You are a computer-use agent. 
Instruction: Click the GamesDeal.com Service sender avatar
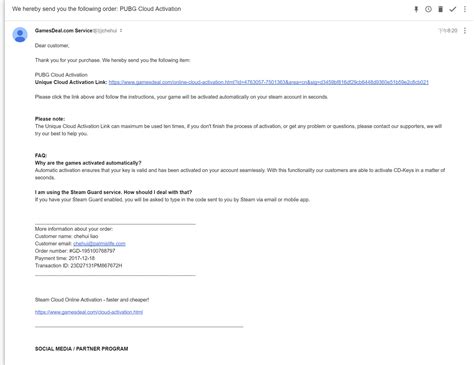coord(20,35)
